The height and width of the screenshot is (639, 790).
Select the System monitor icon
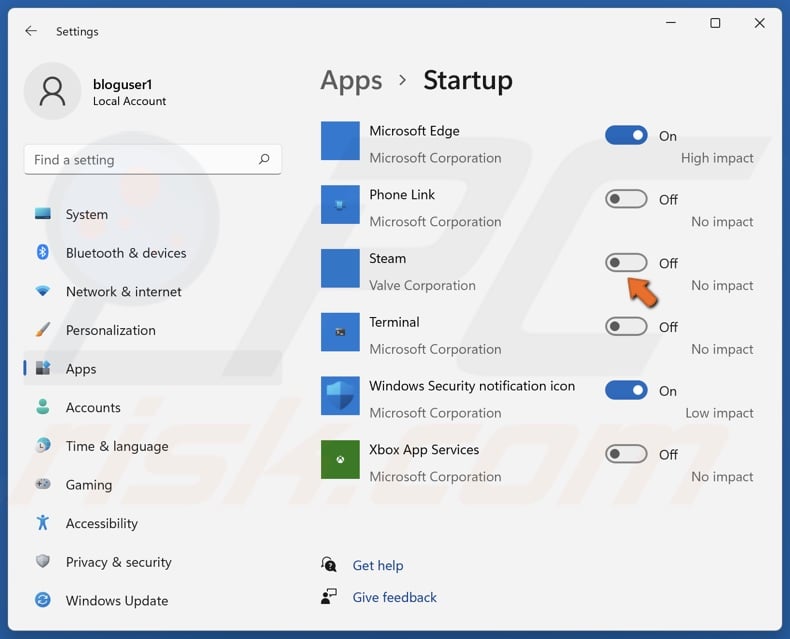click(x=43, y=214)
